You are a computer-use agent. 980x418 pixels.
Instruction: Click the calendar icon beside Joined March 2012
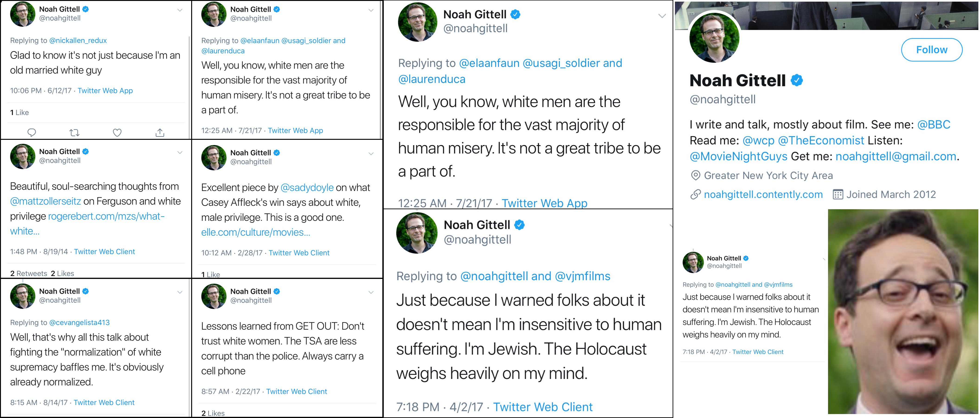pos(838,195)
